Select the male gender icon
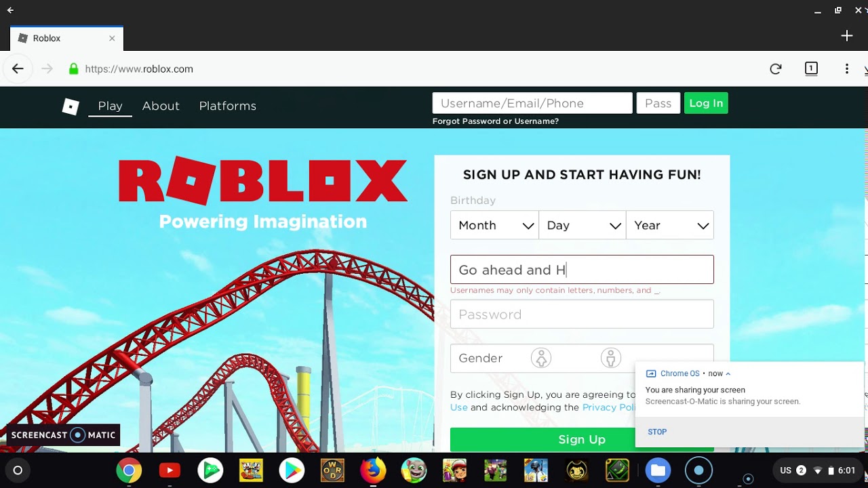The image size is (868, 488). (x=611, y=358)
